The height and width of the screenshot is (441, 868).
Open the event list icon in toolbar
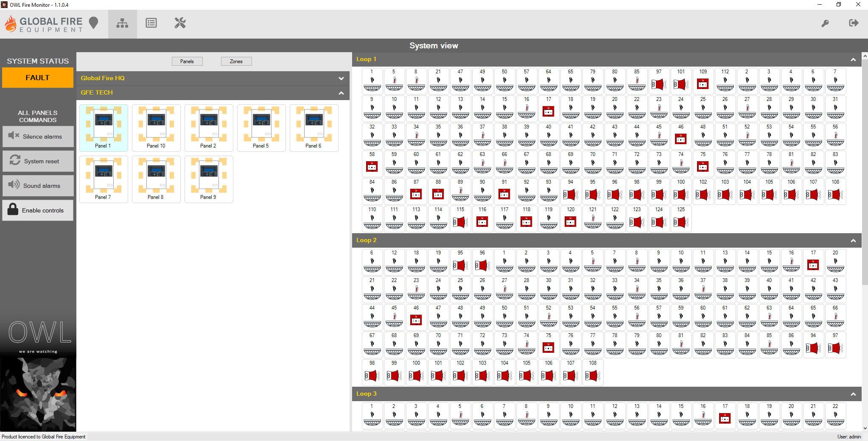point(151,23)
